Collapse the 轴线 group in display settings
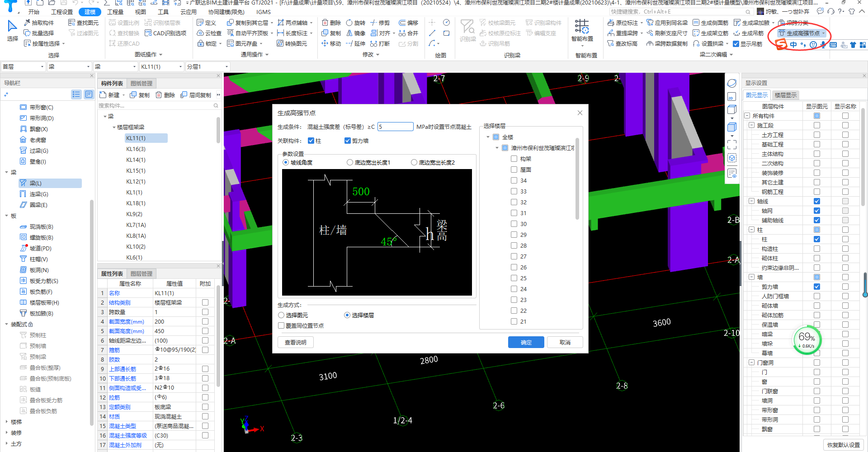 [751, 201]
